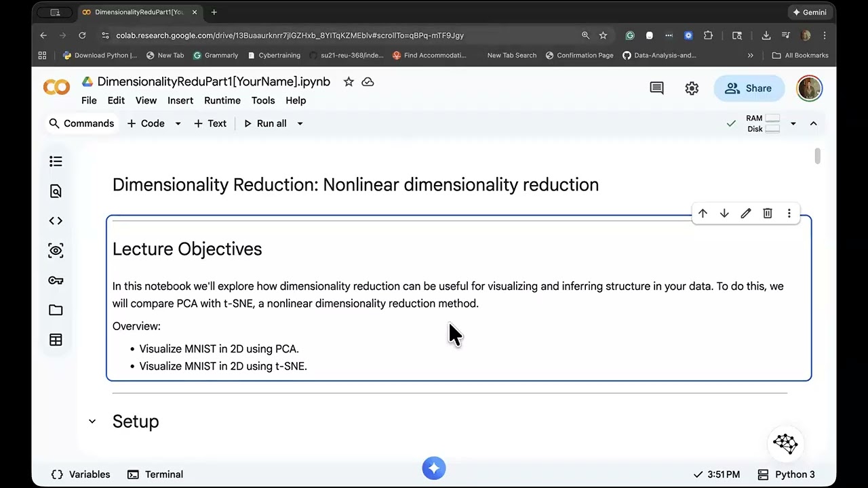Close the DimensionalityReduPart1 browser tab
This screenshot has width=868, height=488.
194,12
